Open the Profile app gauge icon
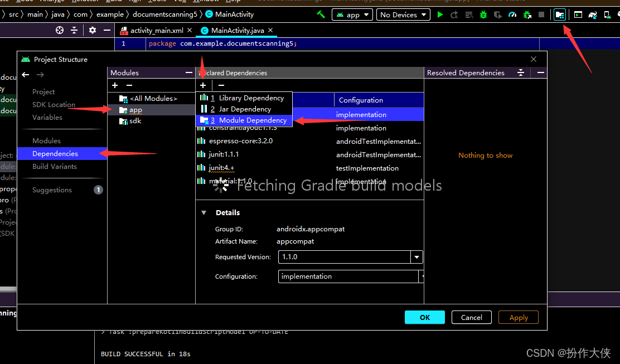Screen dimensions: 620x364 pyautogui.click(x=512, y=14)
